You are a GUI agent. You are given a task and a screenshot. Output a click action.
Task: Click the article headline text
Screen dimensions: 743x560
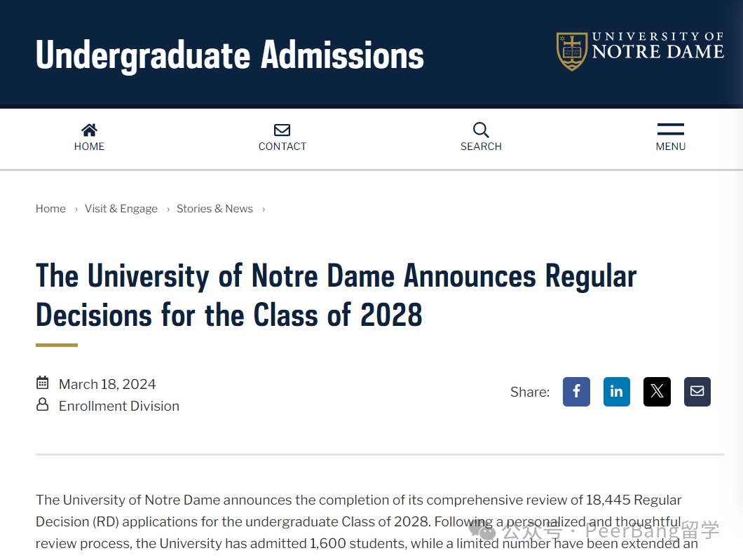point(336,295)
